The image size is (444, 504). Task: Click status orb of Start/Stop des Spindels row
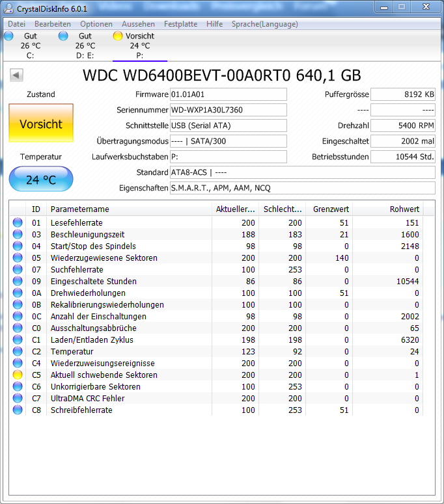18,246
